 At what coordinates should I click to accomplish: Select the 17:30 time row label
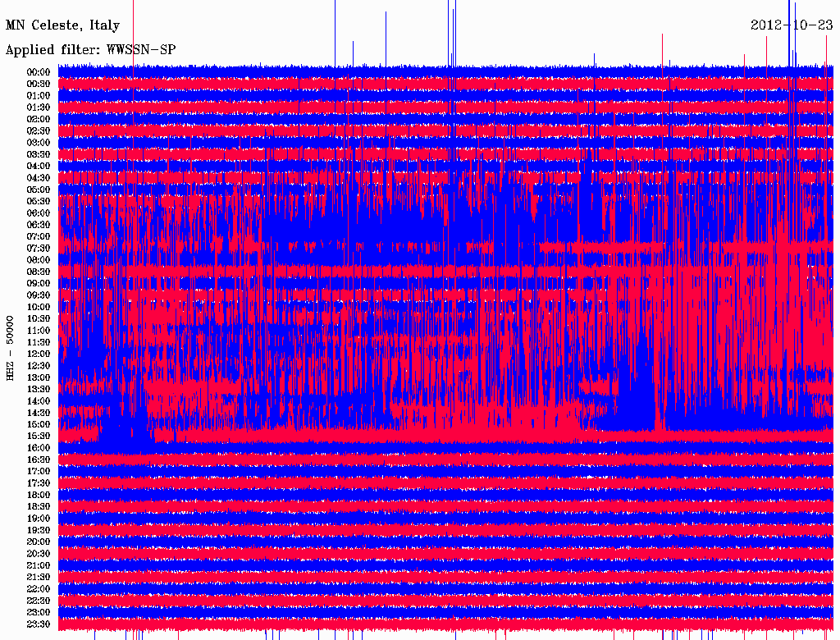(39, 483)
